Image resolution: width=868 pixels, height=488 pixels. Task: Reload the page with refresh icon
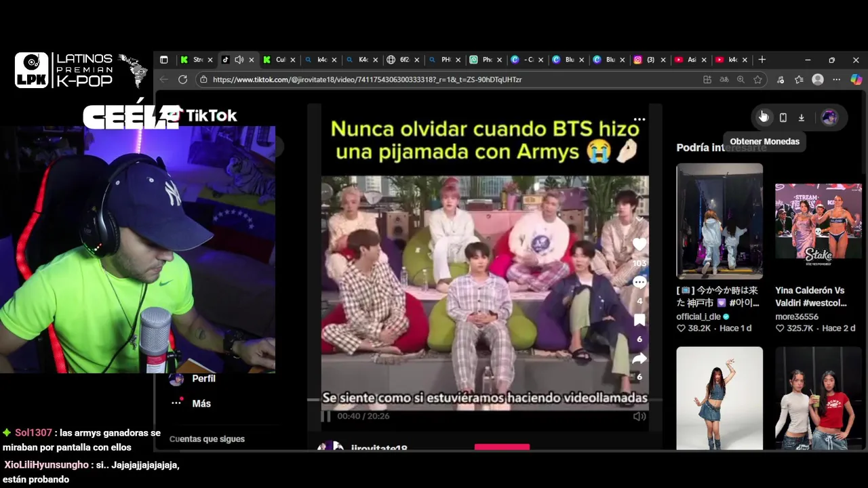coord(182,79)
